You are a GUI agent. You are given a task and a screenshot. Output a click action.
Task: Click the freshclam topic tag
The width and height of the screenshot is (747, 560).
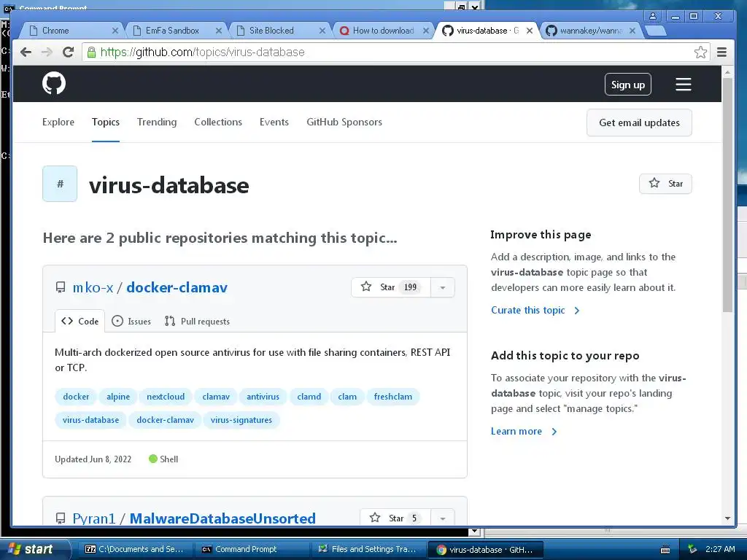[x=393, y=396]
